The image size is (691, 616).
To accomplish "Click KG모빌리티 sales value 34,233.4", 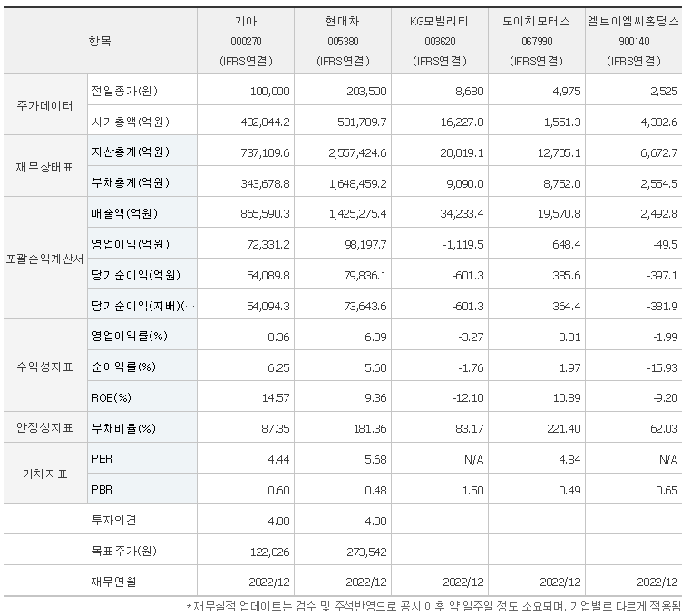I will 462,214.
